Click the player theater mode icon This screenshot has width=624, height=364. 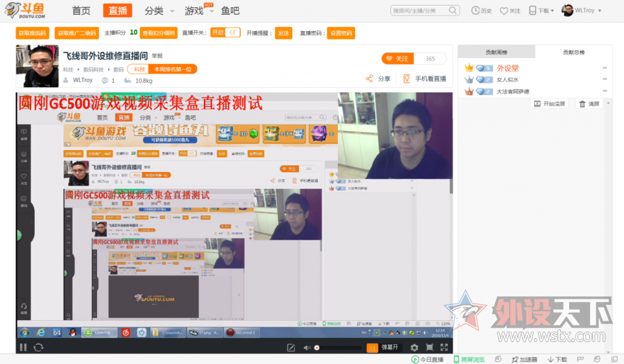point(429,348)
